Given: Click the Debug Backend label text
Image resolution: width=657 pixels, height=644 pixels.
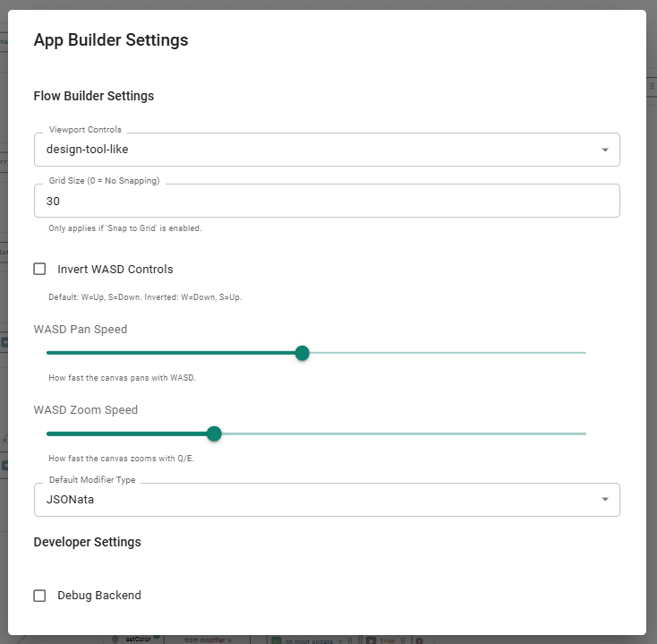Looking at the screenshot, I should pyautogui.click(x=98, y=596).
